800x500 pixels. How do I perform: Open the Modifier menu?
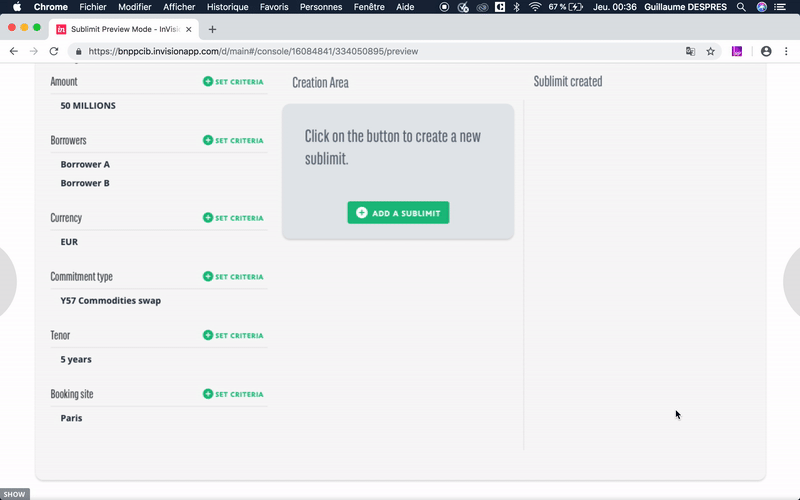135,7
